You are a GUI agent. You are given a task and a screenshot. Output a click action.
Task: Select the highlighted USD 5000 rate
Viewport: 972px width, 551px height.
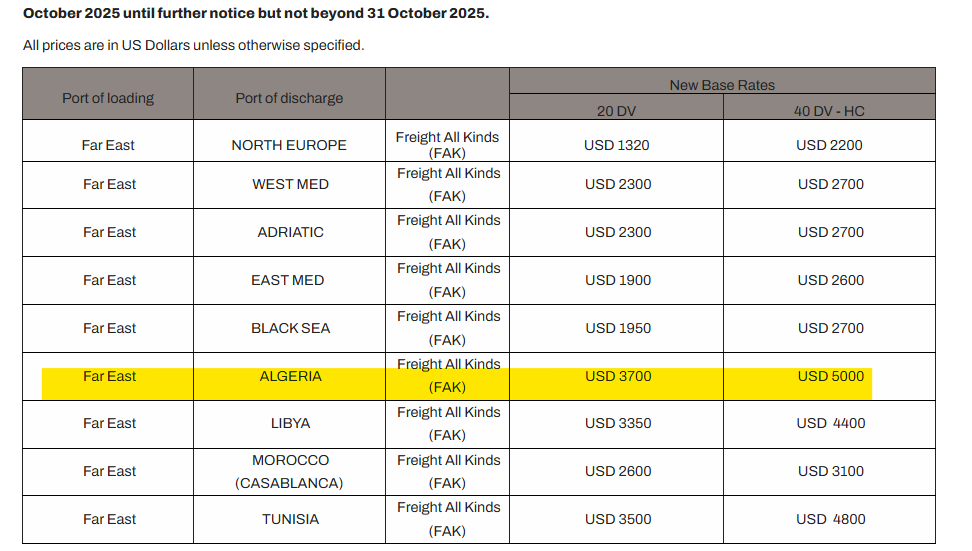click(830, 376)
